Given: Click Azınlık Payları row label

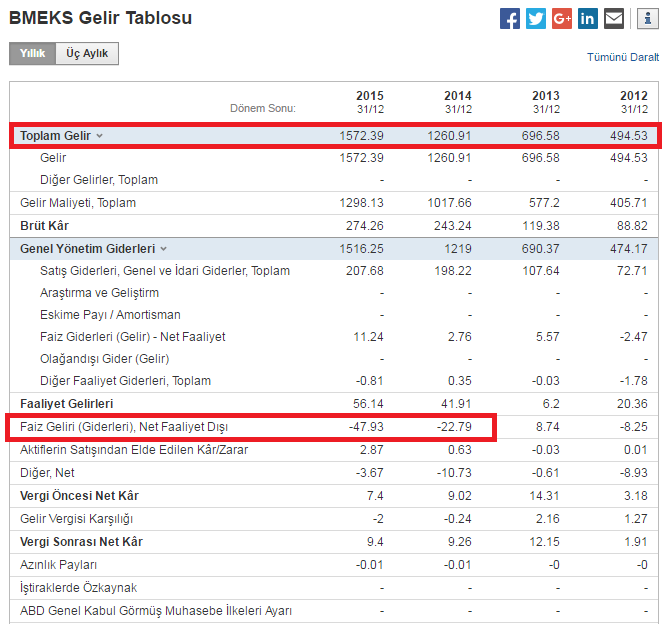Looking at the screenshot, I should tap(58, 565).
